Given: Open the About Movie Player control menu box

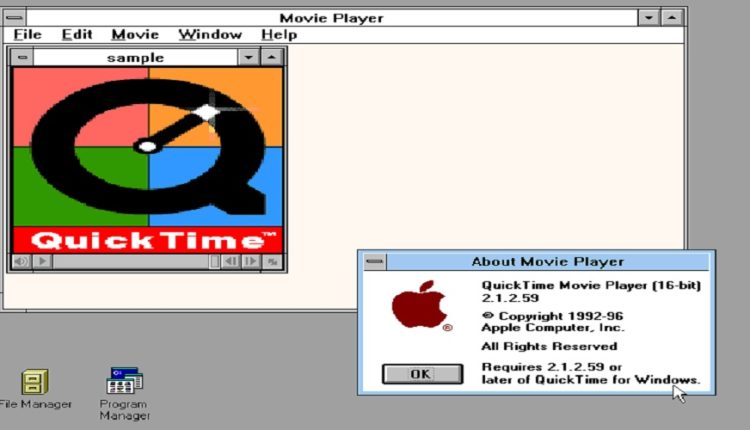Looking at the screenshot, I should (x=375, y=261).
